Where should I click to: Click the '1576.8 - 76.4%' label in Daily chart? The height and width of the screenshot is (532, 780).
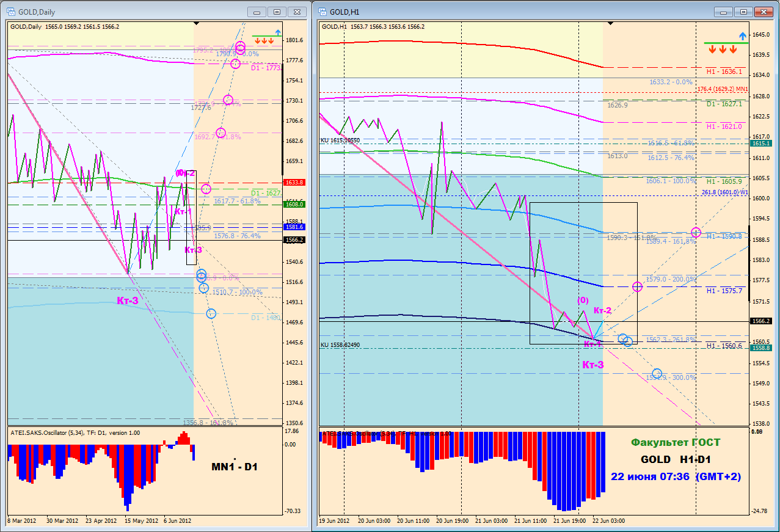coord(237,235)
